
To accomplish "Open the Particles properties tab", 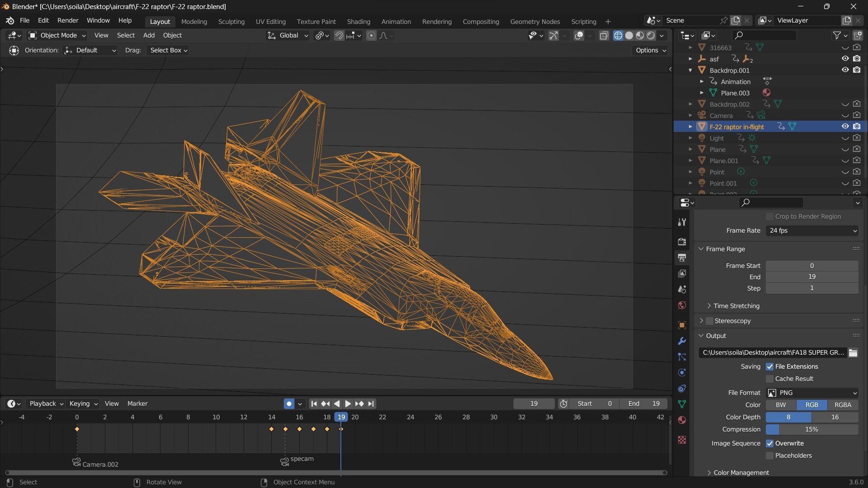I will click(x=682, y=357).
